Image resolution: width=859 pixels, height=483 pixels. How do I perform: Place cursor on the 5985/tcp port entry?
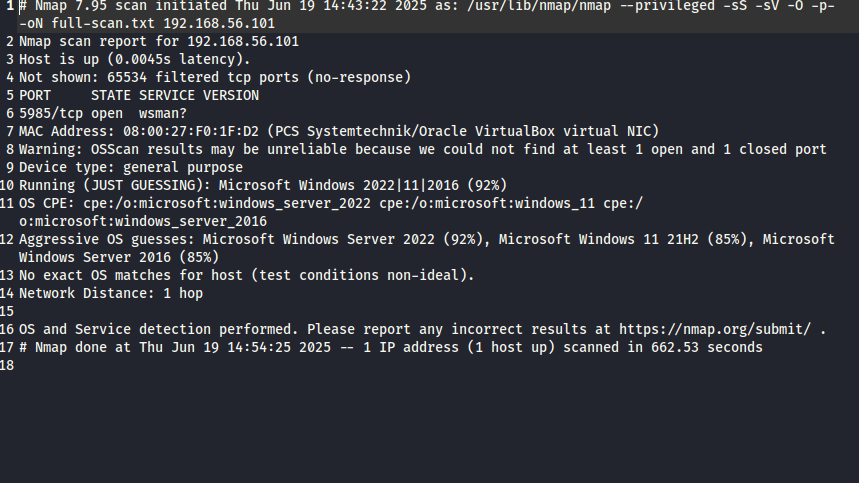click(48, 113)
